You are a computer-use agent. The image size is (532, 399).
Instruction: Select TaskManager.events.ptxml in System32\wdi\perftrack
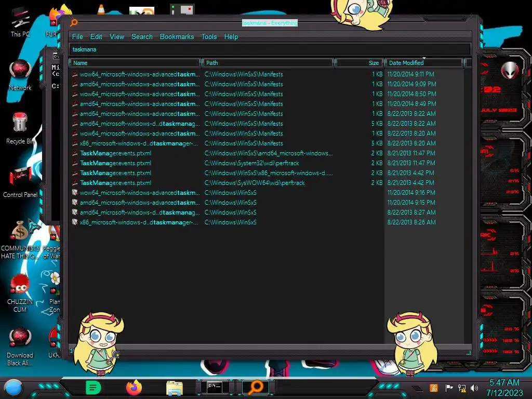tap(116, 163)
